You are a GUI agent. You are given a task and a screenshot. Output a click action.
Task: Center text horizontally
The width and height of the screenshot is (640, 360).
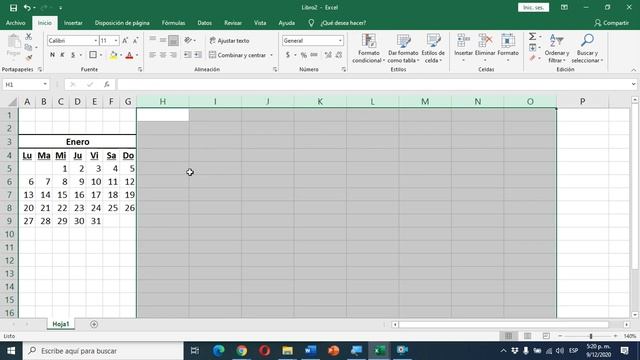(163, 55)
